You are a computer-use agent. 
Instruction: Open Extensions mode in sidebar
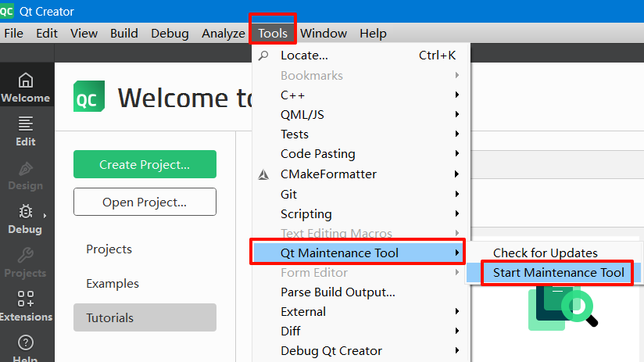[x=27, y=306]
